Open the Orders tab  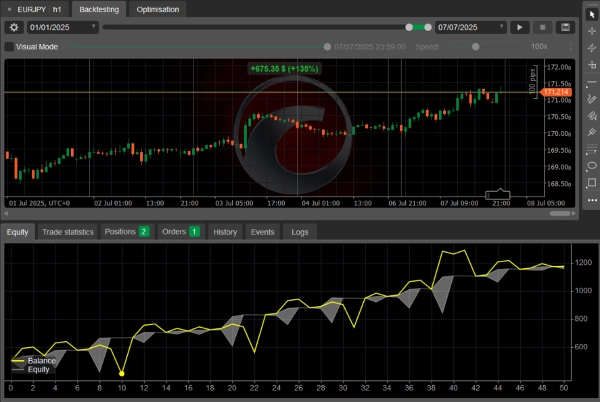pos(181,232)
